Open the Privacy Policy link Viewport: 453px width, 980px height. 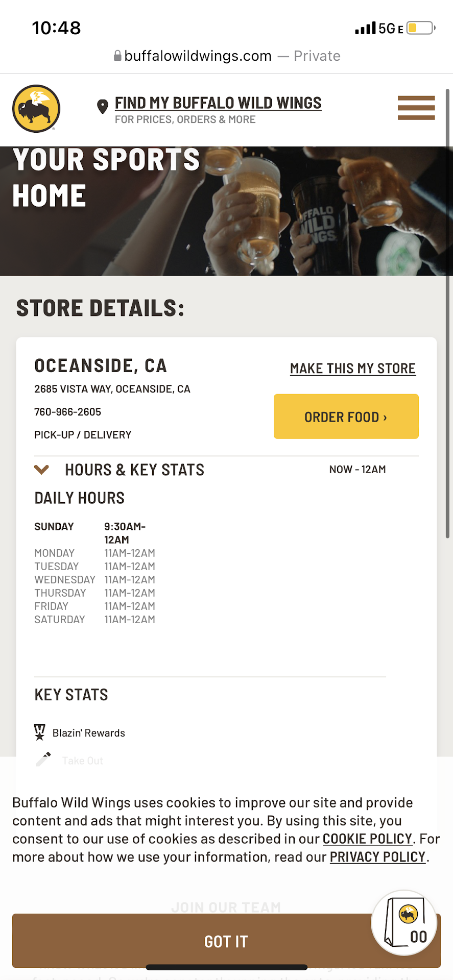tap(377, 857)
